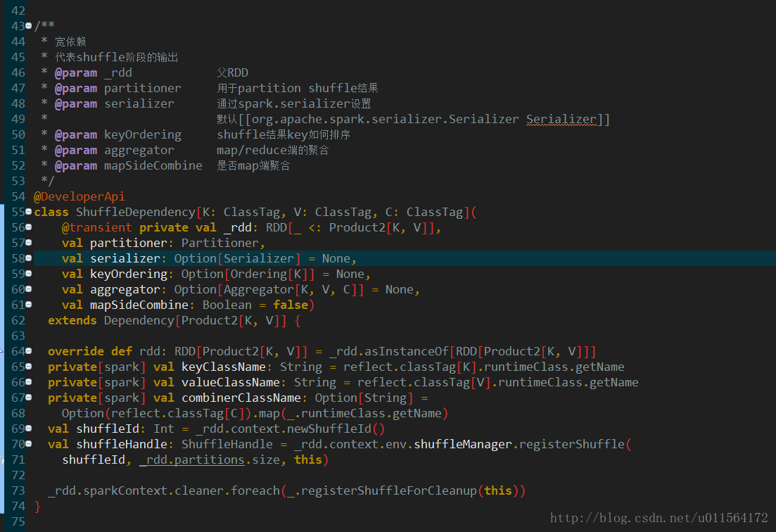Click line number 72 in the gutter
Image resolution: width=776 pixels, height=532 pixels.
[18, 475]
